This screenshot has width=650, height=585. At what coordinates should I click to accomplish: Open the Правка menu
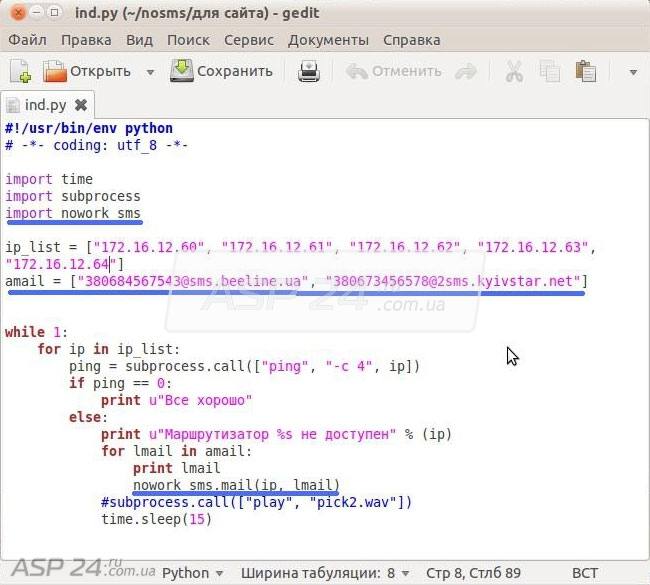tap(86, 40)
